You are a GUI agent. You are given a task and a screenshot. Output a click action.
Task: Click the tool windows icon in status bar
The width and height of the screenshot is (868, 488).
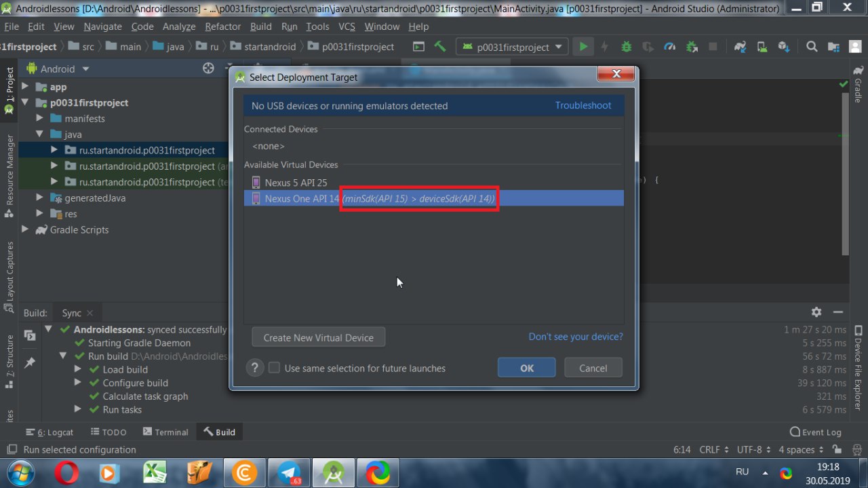[11, 449]
